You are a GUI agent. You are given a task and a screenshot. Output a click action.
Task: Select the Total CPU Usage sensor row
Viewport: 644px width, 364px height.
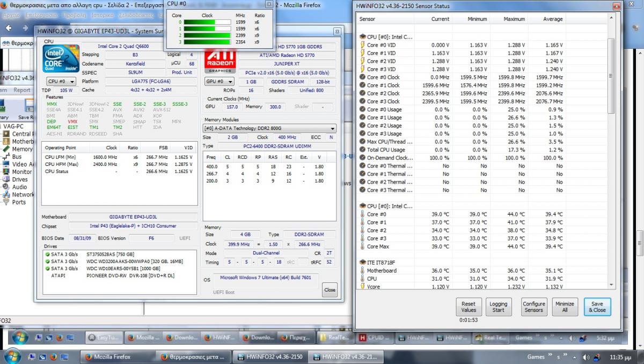pos(462,150)
